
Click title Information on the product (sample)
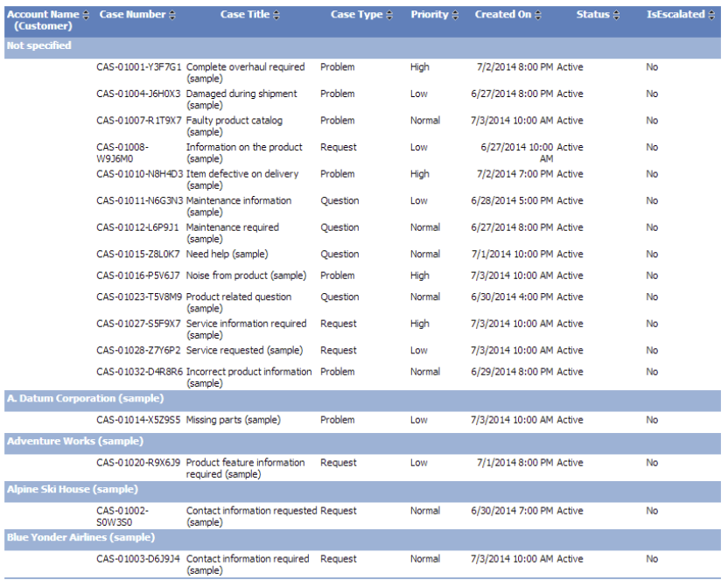[x=244, y=153]
